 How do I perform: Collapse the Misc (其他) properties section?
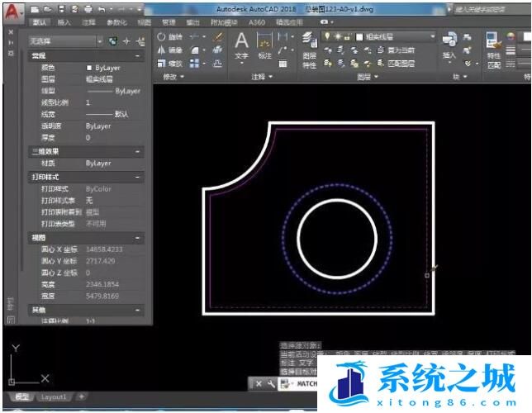coord(137,311)
